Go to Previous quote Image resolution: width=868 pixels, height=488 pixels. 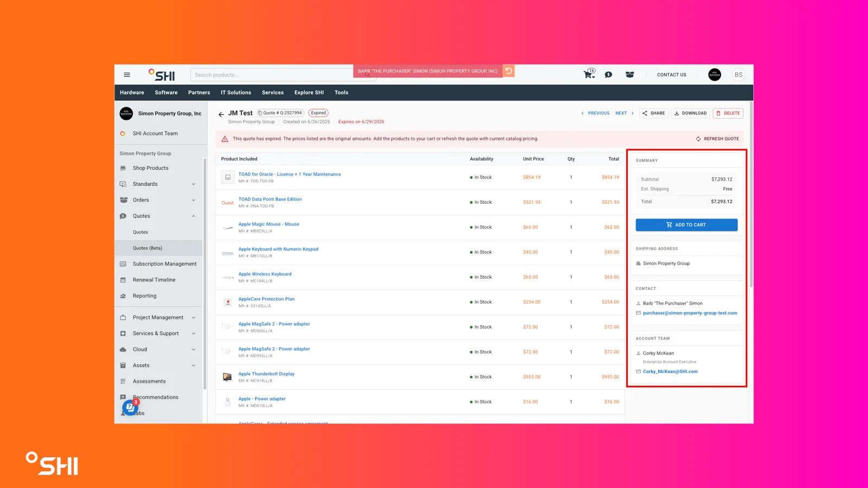[595, 113]
